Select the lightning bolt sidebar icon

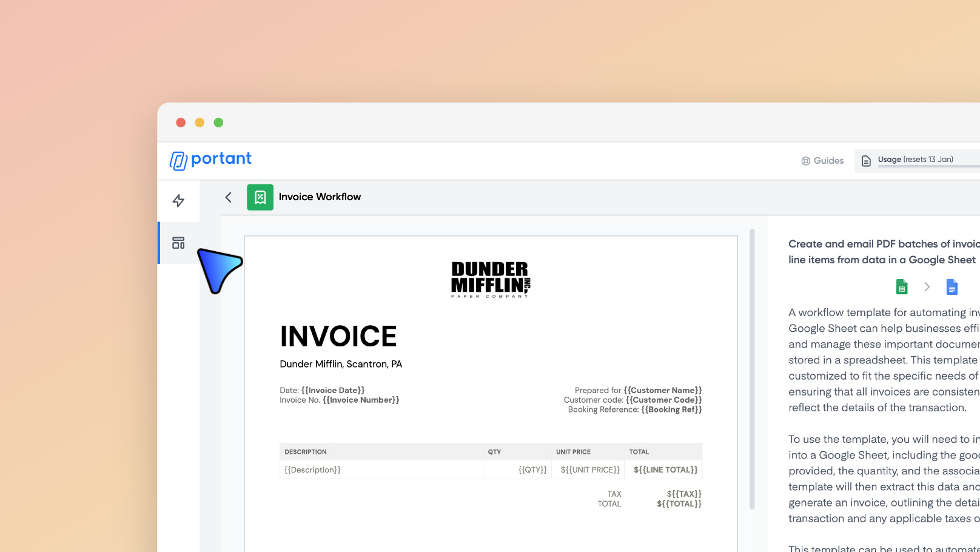tap(178, 201)
